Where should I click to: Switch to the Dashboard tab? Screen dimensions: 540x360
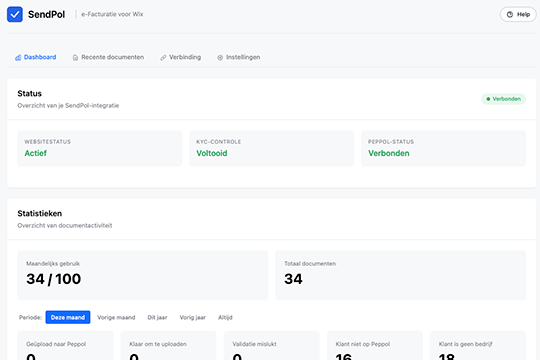[x=35, y=57]
